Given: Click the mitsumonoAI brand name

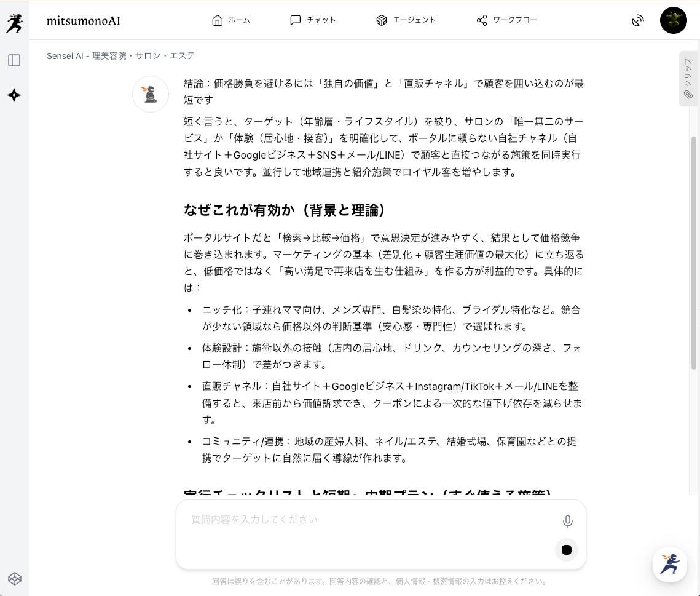Looking at the screenshot, I should 84,21.
